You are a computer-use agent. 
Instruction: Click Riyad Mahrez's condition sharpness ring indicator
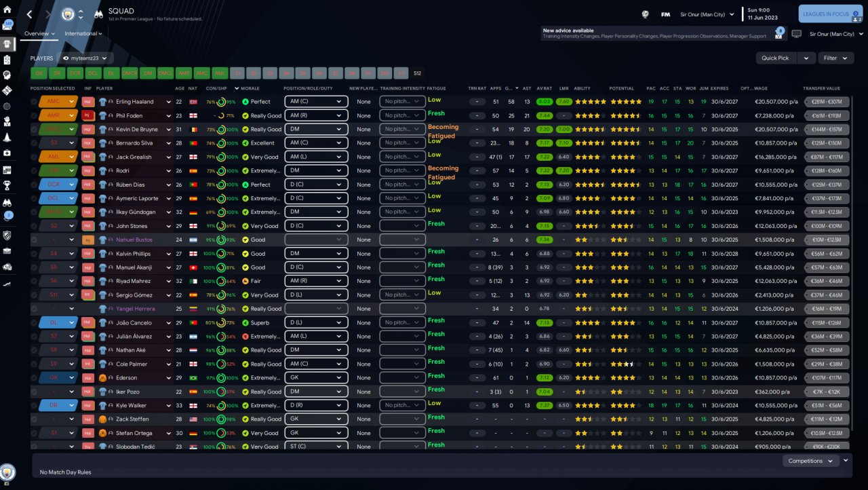click(x=222, y=281)
